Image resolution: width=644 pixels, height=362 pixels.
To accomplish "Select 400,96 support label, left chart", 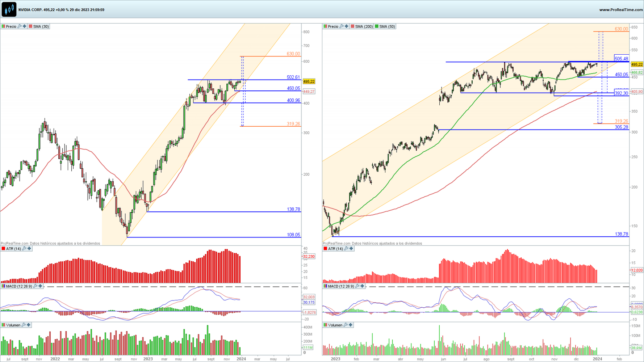I will 293,100.
